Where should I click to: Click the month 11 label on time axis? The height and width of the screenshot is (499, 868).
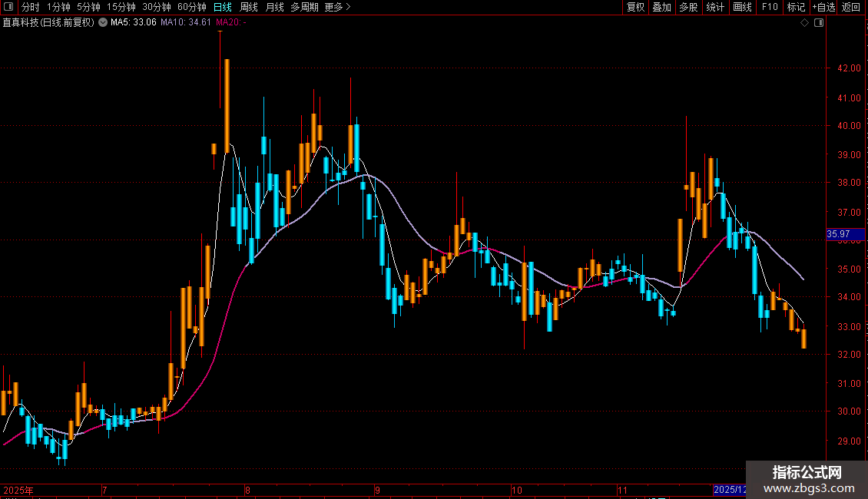click(623, 490)
